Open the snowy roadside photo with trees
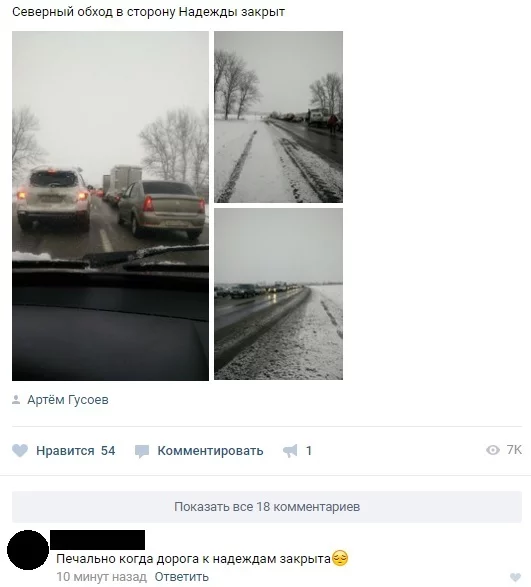 click(x=279, y=117)
